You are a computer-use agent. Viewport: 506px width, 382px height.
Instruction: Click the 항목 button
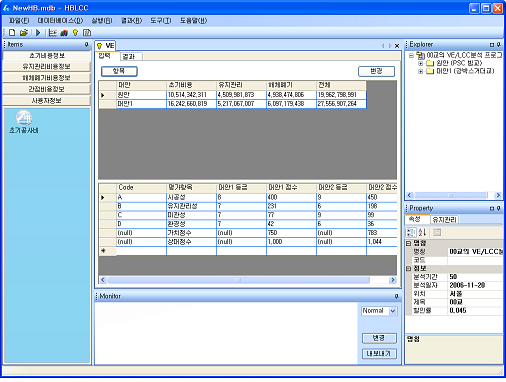119,71
